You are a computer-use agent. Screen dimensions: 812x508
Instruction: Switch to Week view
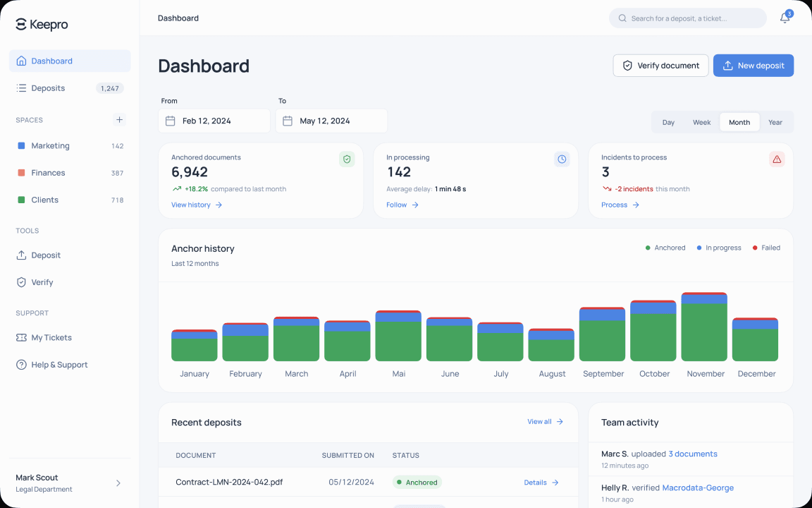[x=702, y=122]
